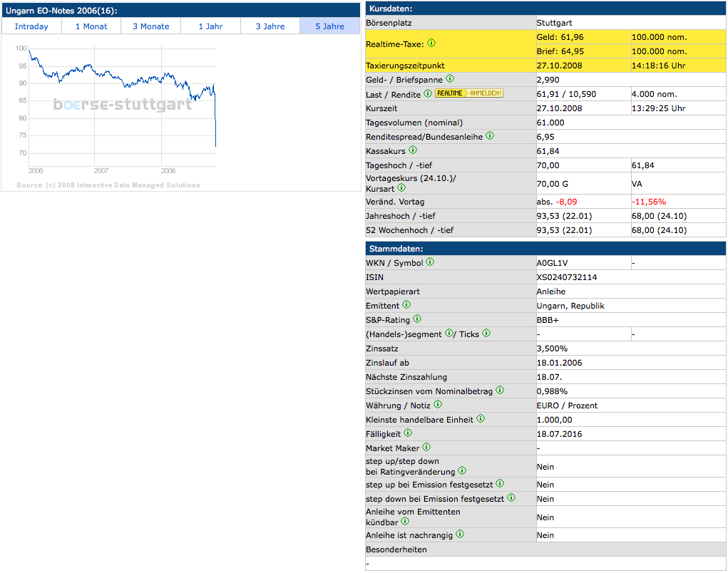Select the ISIN value XS0240732114

567,277
